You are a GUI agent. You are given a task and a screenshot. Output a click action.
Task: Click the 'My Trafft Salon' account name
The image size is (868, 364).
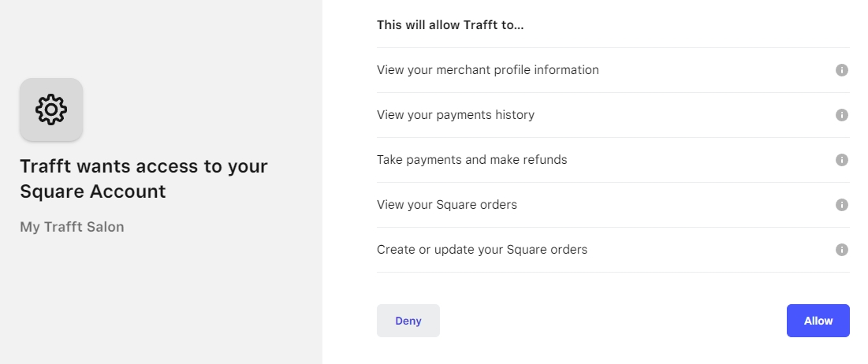[x=72, y=227]
